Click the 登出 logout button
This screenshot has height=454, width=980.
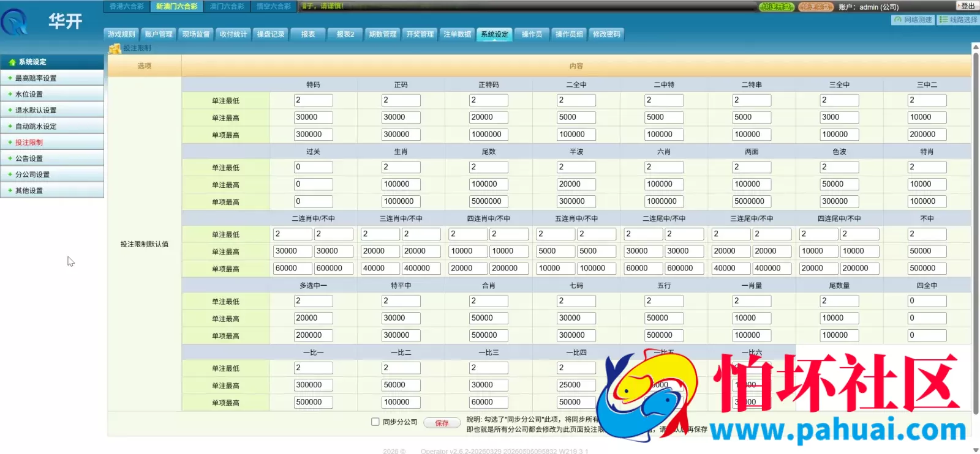(968, 6)
